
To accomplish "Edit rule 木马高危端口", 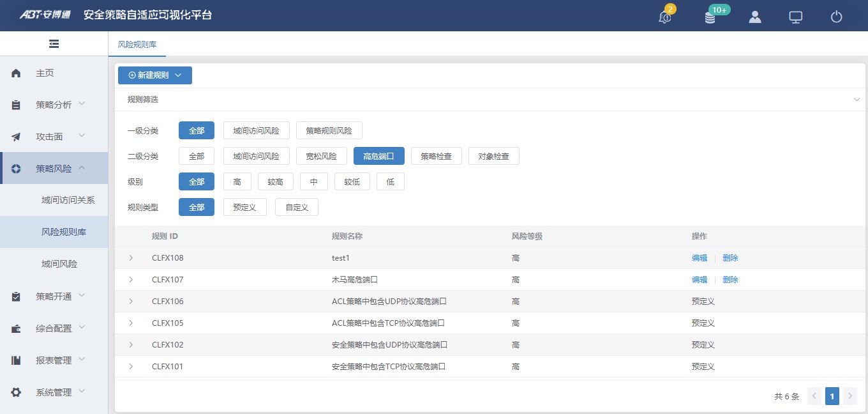I will tap(700, 280).
